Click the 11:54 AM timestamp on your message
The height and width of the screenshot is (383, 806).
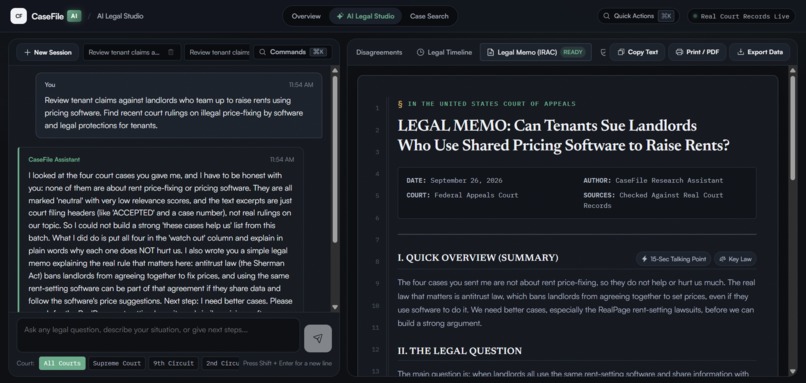point(301,85)
